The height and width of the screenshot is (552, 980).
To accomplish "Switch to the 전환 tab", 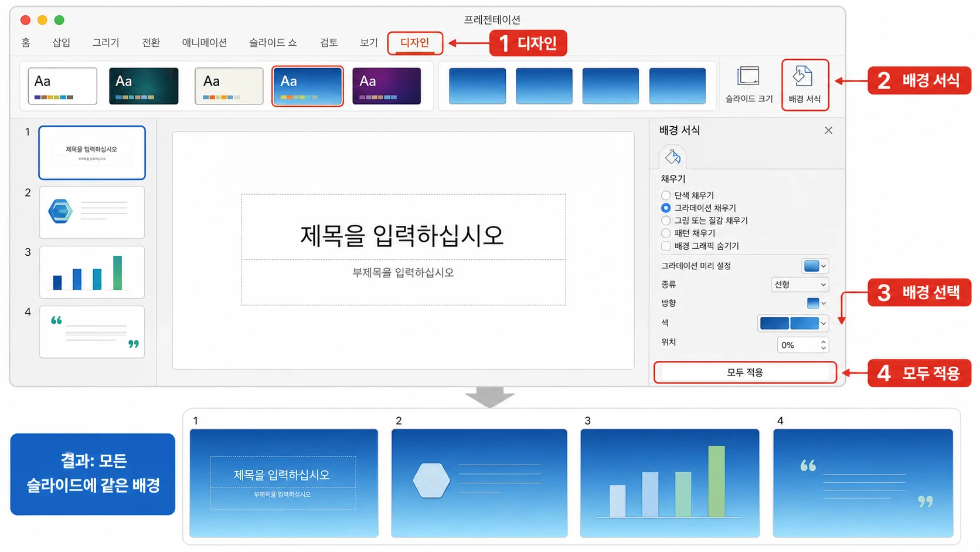I will coord(151,43).
